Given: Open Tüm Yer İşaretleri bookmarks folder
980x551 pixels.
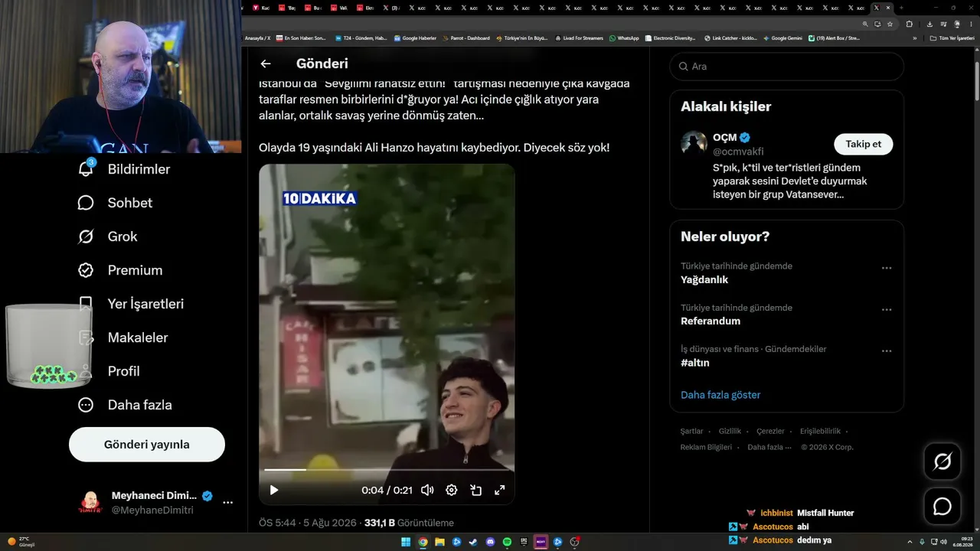Looking at the screenshot, I should 952,38.
